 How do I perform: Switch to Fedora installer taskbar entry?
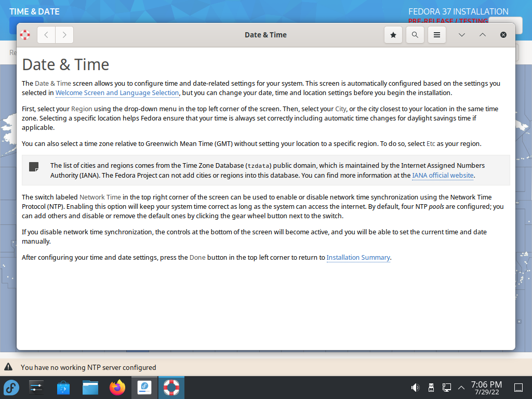pos(144,388)
